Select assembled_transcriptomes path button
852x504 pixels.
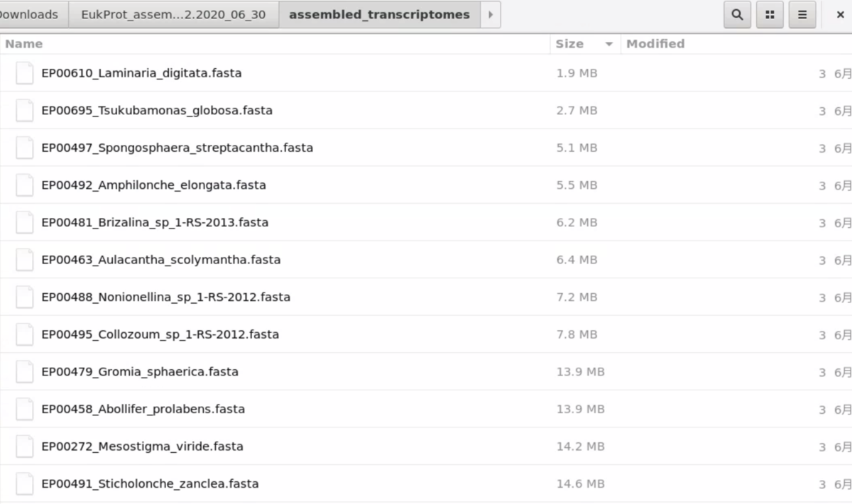[x=379, y=14]
